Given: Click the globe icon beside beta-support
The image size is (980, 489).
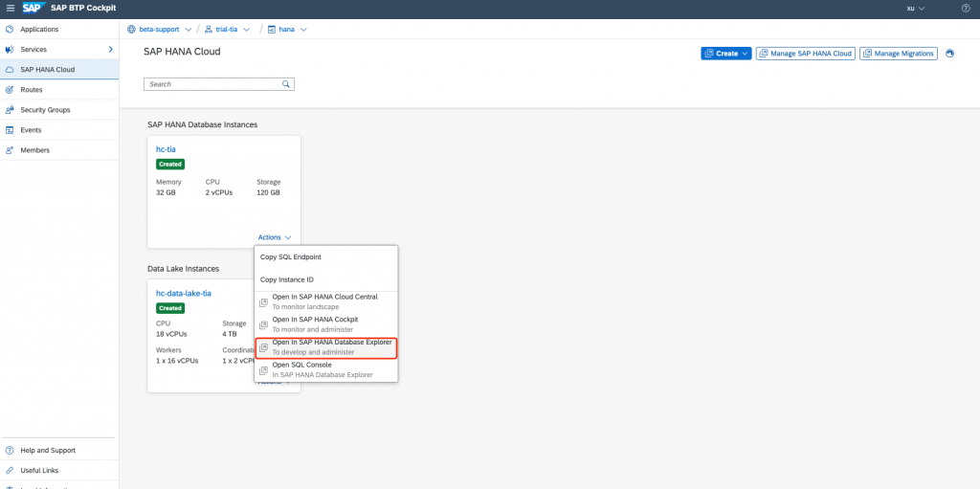Looking at the screenshot, I should [x=131, y=30].
